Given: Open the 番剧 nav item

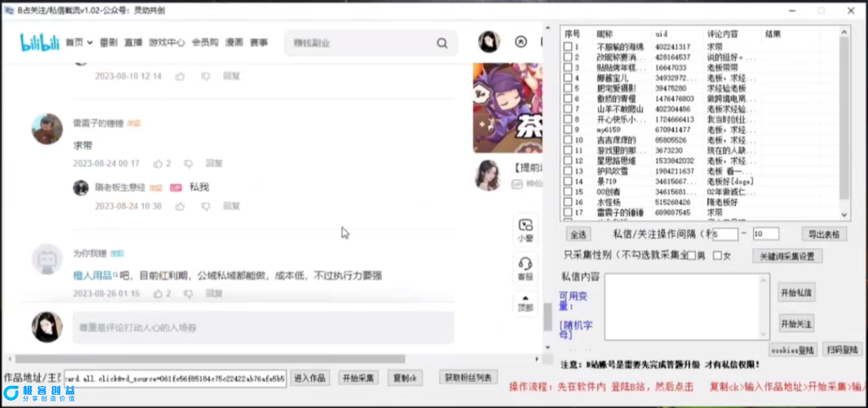Looking at the screenshot, I should [108, 43].
